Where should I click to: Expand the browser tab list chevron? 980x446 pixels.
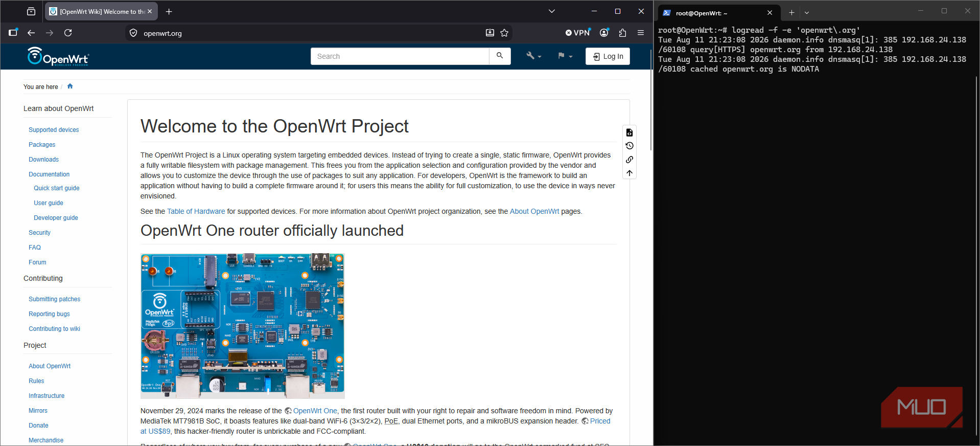point(552,11)
